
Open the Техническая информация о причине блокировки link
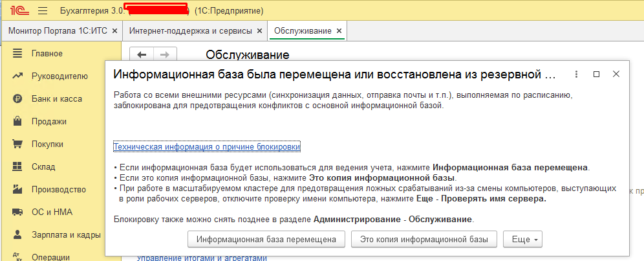(207, 146)
